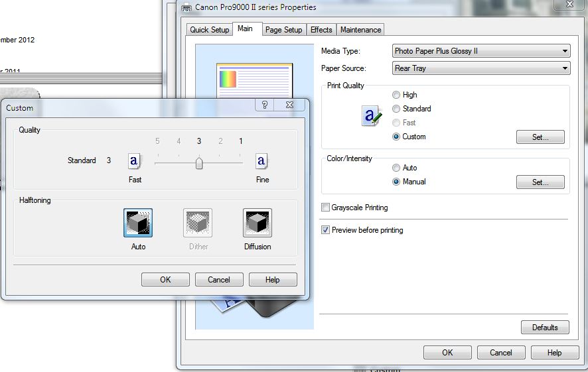Screen dimensions: 588x372
Task: Click quality level 2 on slider scale
Action: tap(220, 141)
